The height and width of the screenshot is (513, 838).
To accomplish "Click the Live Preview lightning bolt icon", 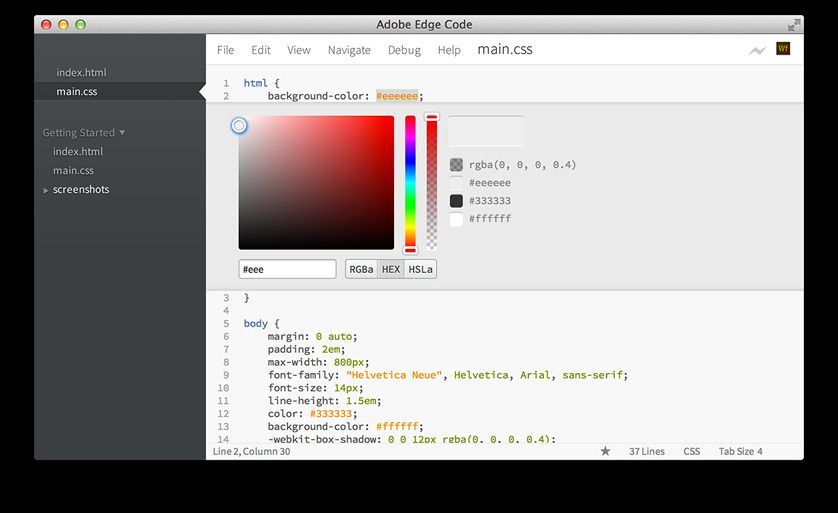I will coord(757,50).
